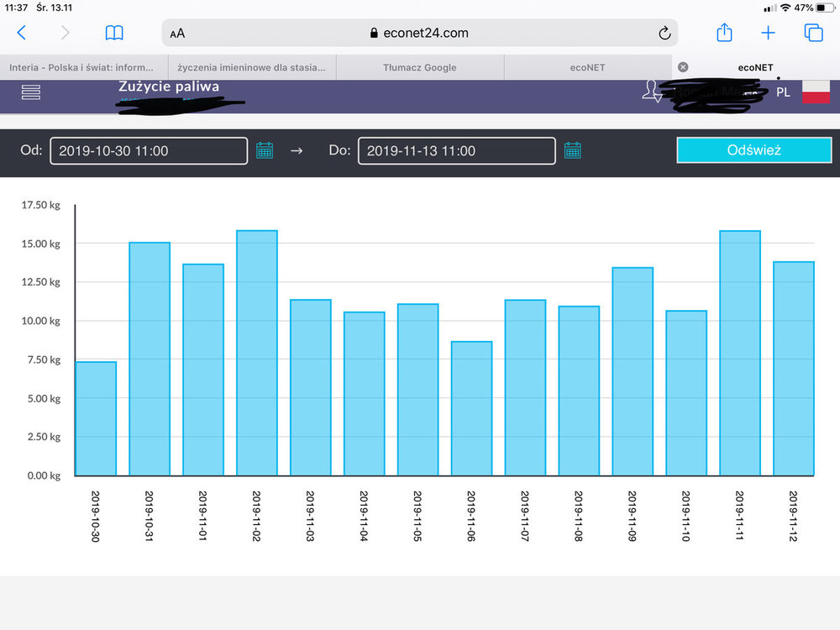Switch to the Tłumacz Google tab
The width and height of the screenshot is (840, 630).
click(x=419, y=67)
